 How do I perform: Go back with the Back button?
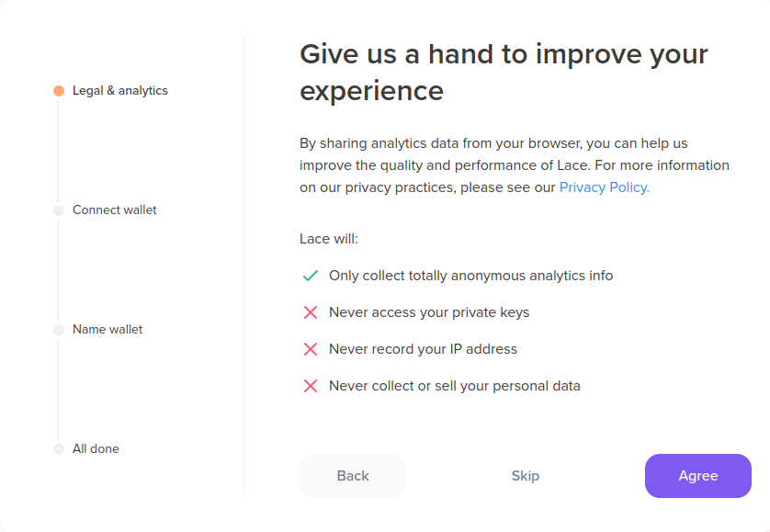353,476
